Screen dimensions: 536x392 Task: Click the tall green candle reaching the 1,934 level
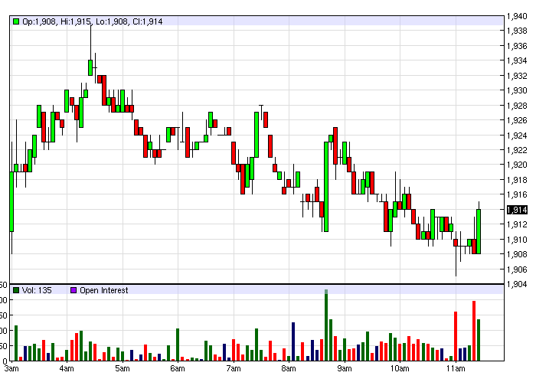pos(90,67)
